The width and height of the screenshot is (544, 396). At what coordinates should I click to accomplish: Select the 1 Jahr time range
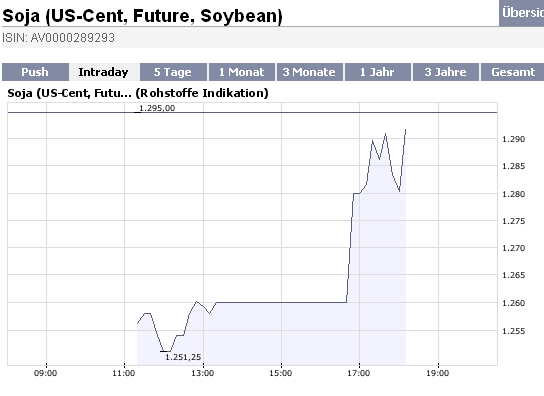[x=377, y=72]
